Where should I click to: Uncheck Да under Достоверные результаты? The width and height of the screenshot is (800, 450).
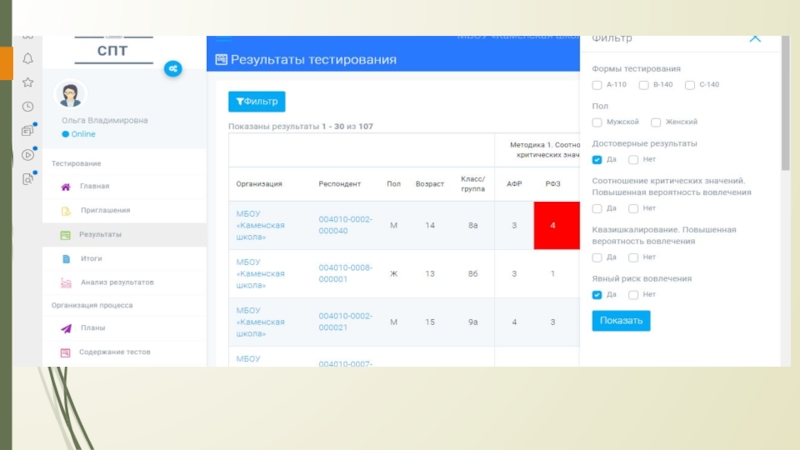[x=597, y=159]
